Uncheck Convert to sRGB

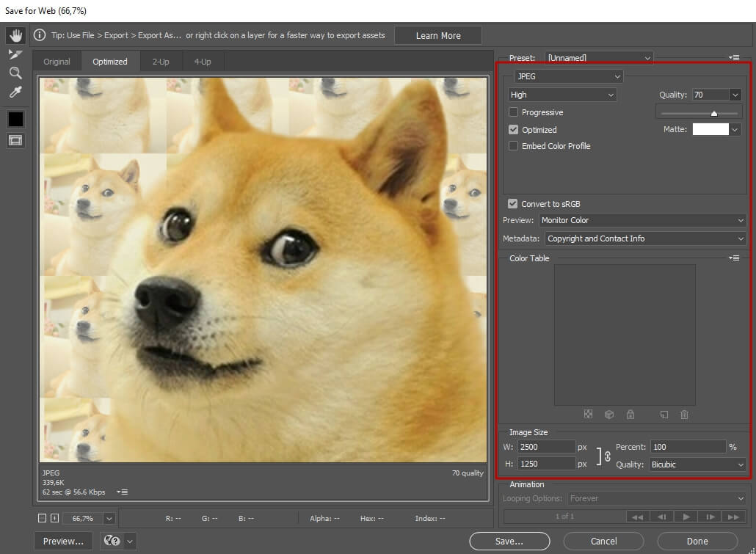tap(512, 203)
